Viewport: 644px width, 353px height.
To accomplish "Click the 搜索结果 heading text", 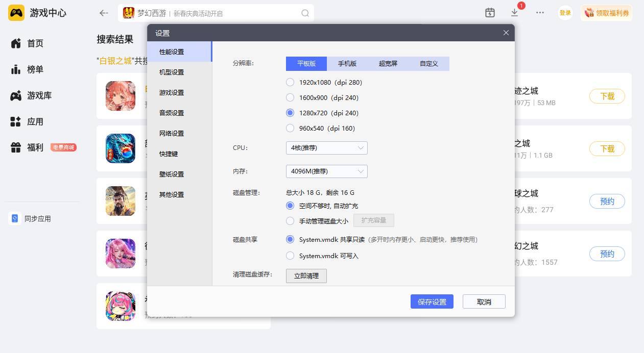I will coord(115,39).
